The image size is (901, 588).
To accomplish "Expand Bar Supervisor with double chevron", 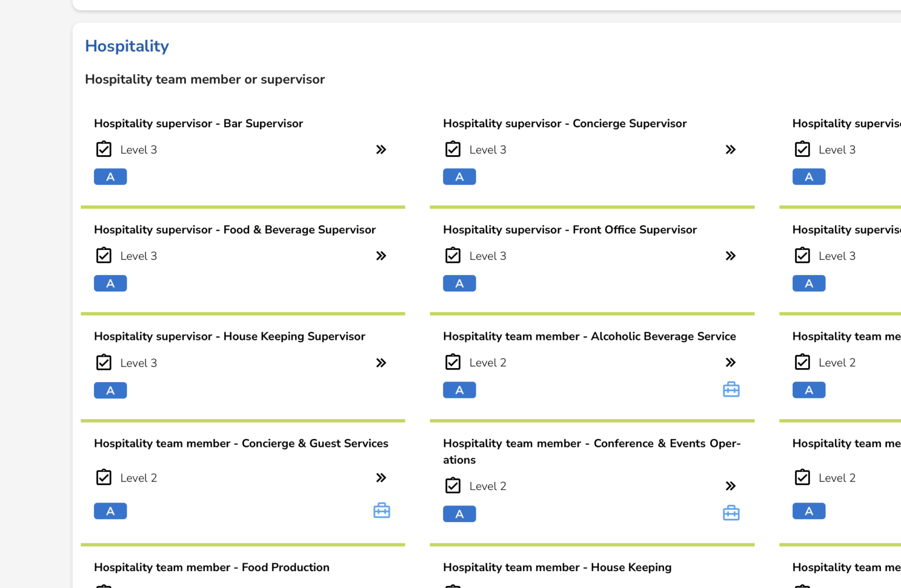I will click(x=381, y=150).
